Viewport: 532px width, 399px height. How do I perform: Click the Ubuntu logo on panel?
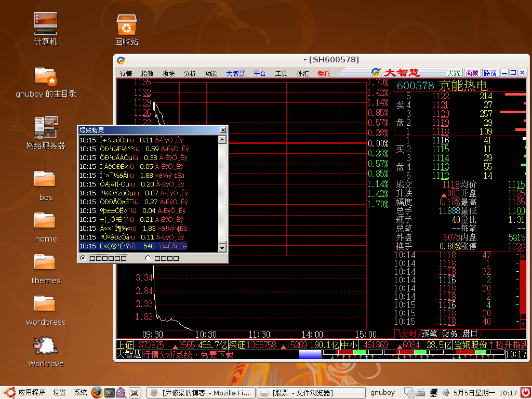9,393
